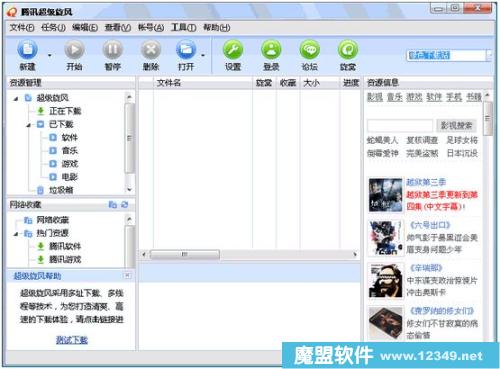Select 正在下载 in resource tree
Screen dimensions: 500x369
pos(65,111)
